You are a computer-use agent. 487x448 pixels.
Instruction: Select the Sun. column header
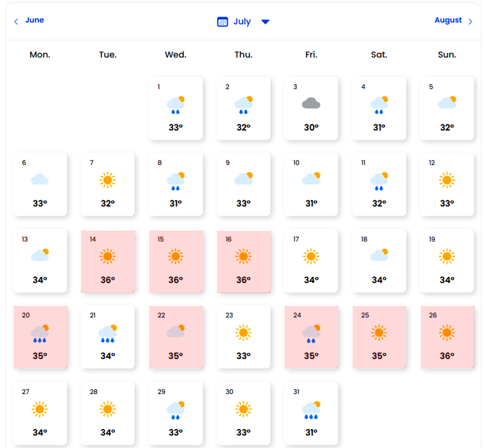tap(447, 55)
